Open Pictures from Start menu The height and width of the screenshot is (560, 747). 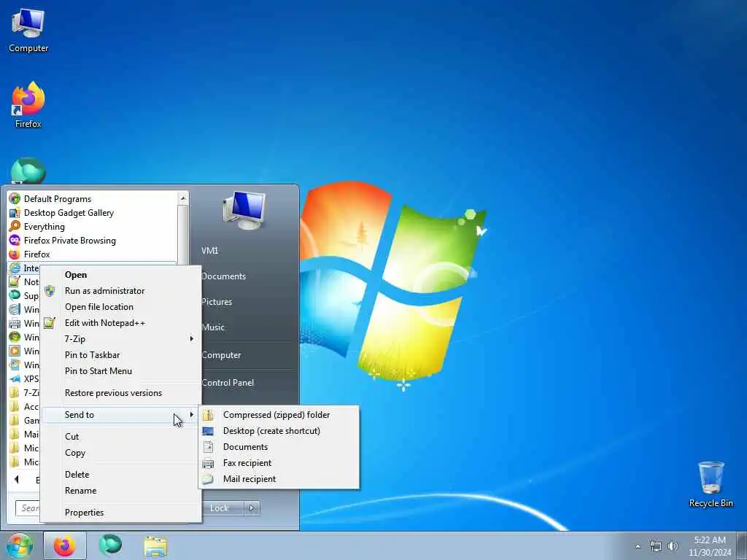click(x=217, y=302)
